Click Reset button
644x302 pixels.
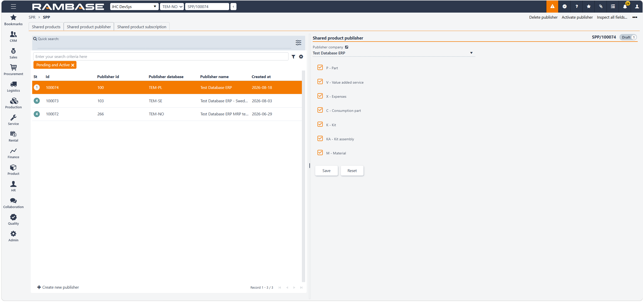(352, 171)
